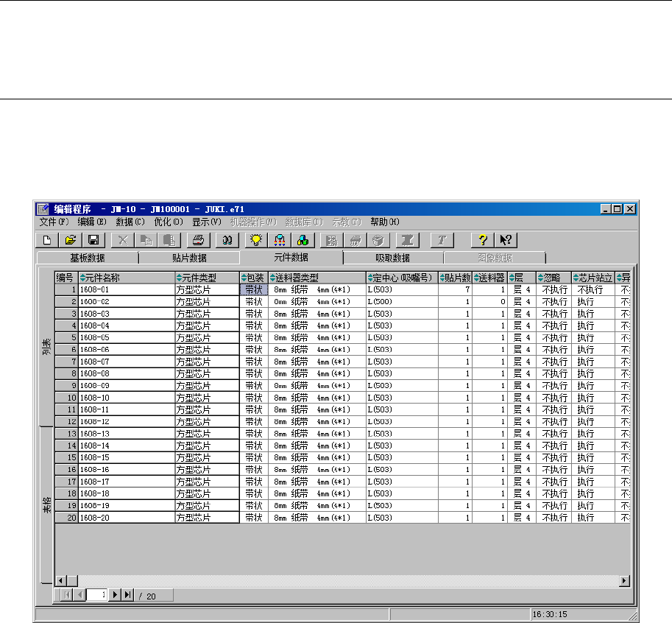672x623 pixels.
Task: Sort by the 包装 column header
Action: pos(254,278)
